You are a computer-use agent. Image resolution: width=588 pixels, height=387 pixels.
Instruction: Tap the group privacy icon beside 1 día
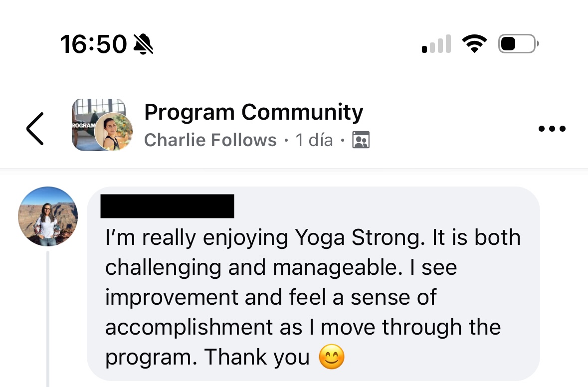pyautogui.click(x=361, y=141)
